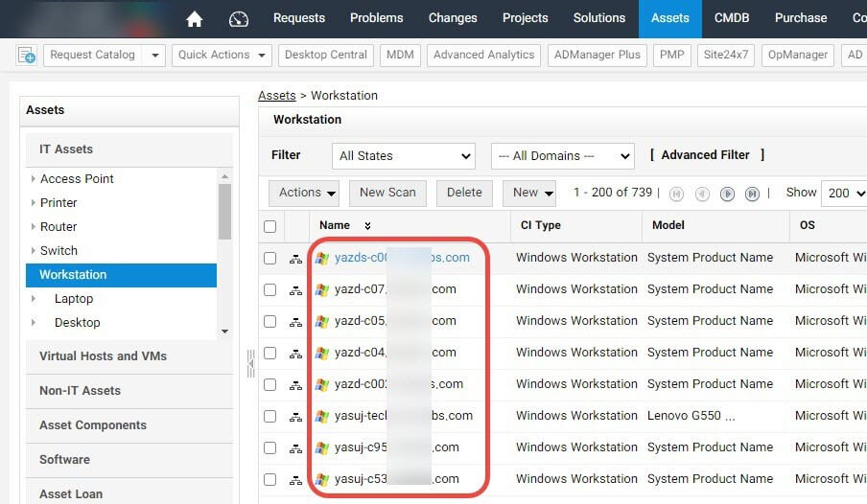Open the Advanced Analytics button
867x504 pixels.
click(483, 56)
